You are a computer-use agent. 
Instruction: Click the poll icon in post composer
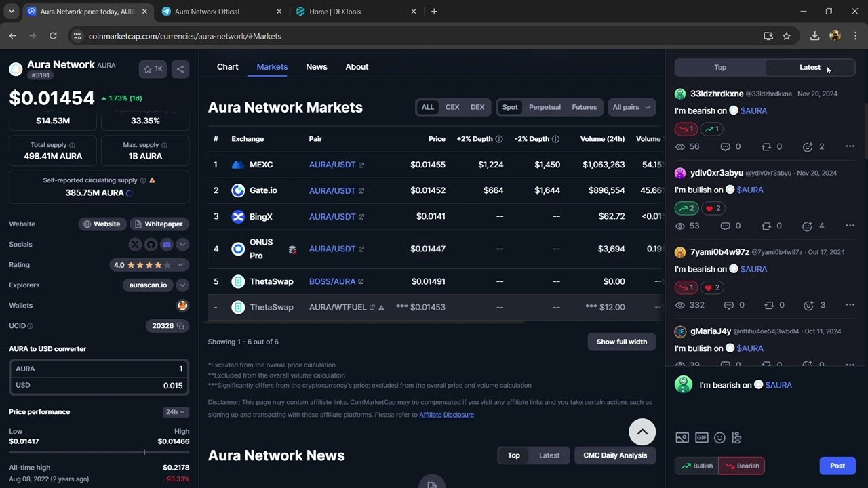pyautogui.click(x=738, y=438)
